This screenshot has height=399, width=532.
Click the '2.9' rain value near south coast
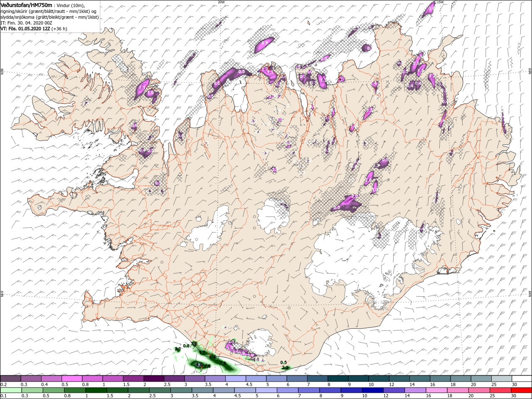click(285, 367)
